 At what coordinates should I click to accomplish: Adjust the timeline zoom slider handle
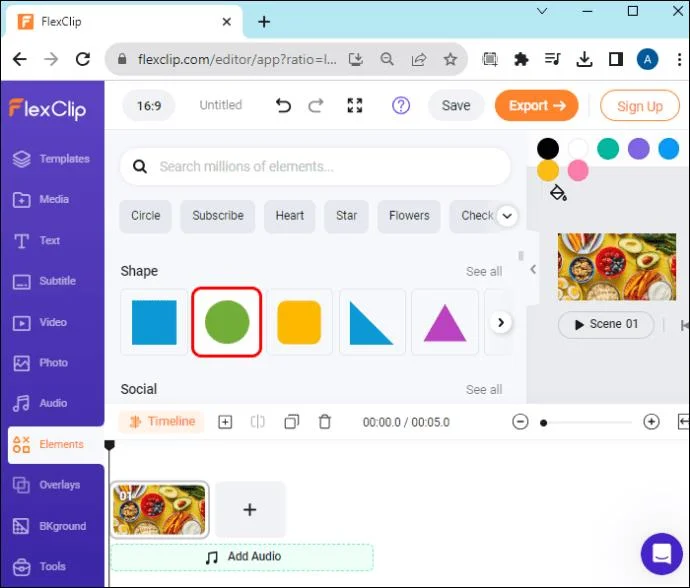coord(544,423)
